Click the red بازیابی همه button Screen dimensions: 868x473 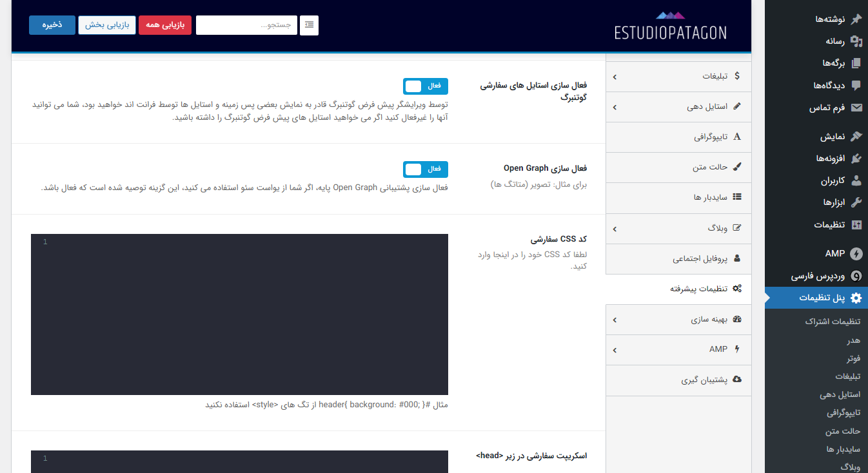165,25
